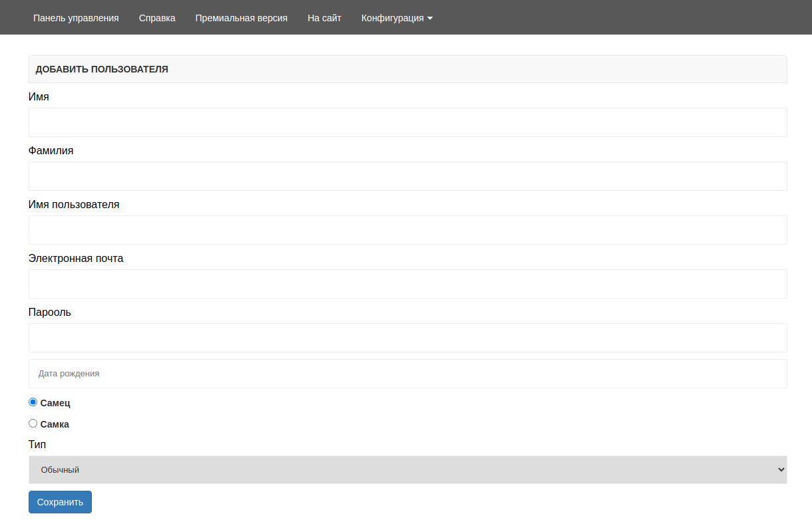Image resolution: width=812 pixels, height=520 pixels.
Task: Focus the Электронная почта input box
Action: pyautogui.click(x=407, y=284)
